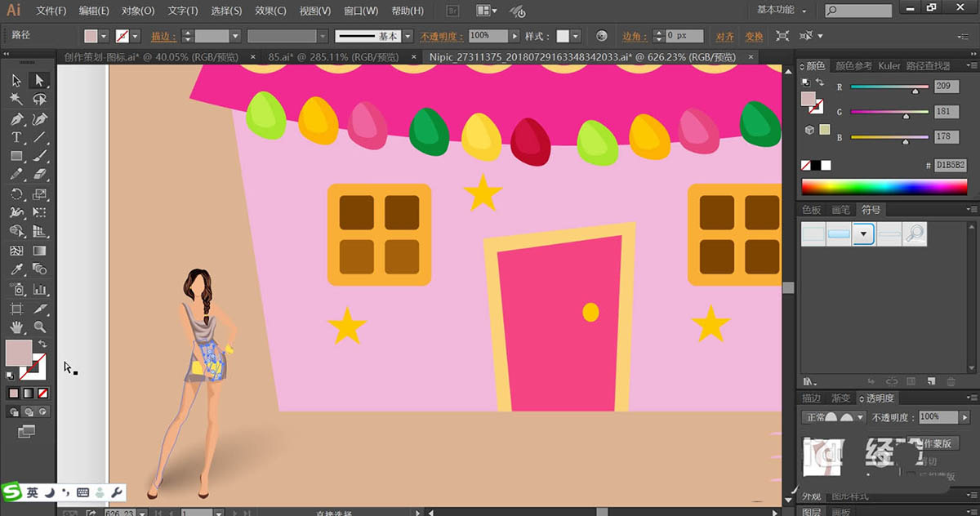Open the 效果(C) menu
The image size is (980, 516).
pyautogui.click(x=270, y=11)
